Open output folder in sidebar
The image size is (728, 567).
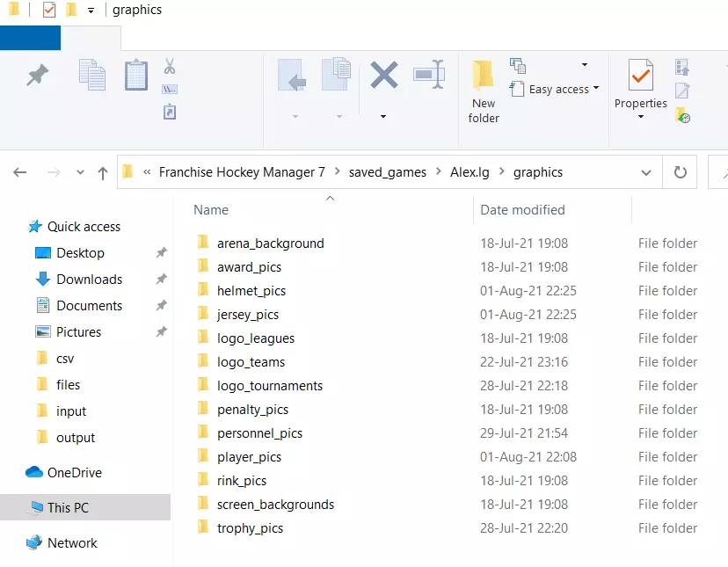tap(65, 438)
